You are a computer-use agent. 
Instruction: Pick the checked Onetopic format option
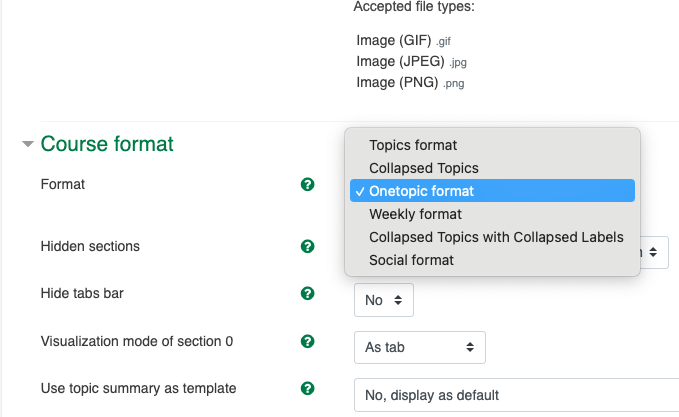click(421, 191)
